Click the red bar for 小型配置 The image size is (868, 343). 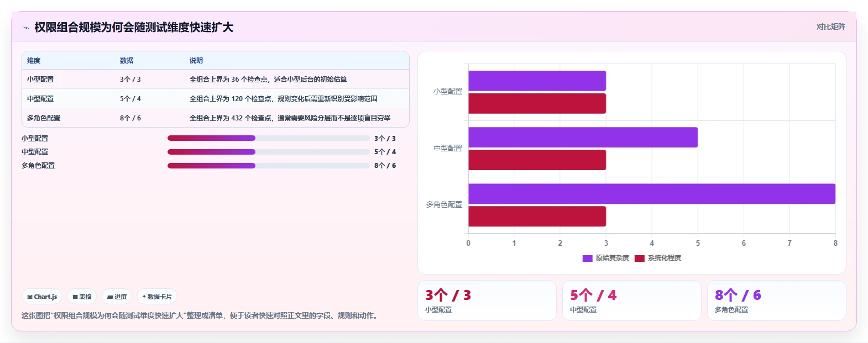(x=537, y=103)
